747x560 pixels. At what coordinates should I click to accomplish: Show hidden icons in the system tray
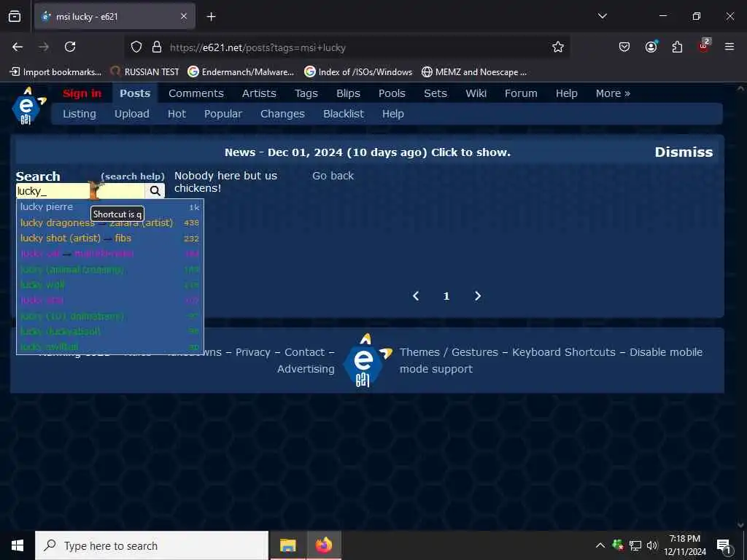pos(600,545)
